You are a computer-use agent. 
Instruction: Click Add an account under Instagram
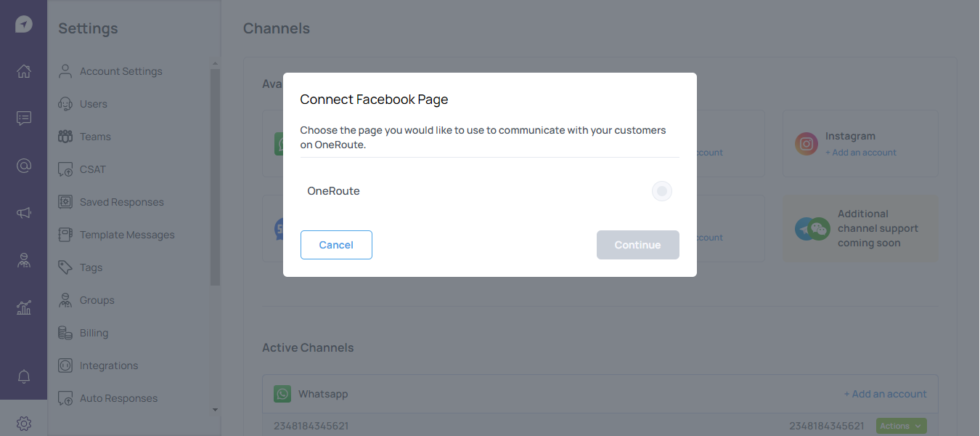pos(860,153)
